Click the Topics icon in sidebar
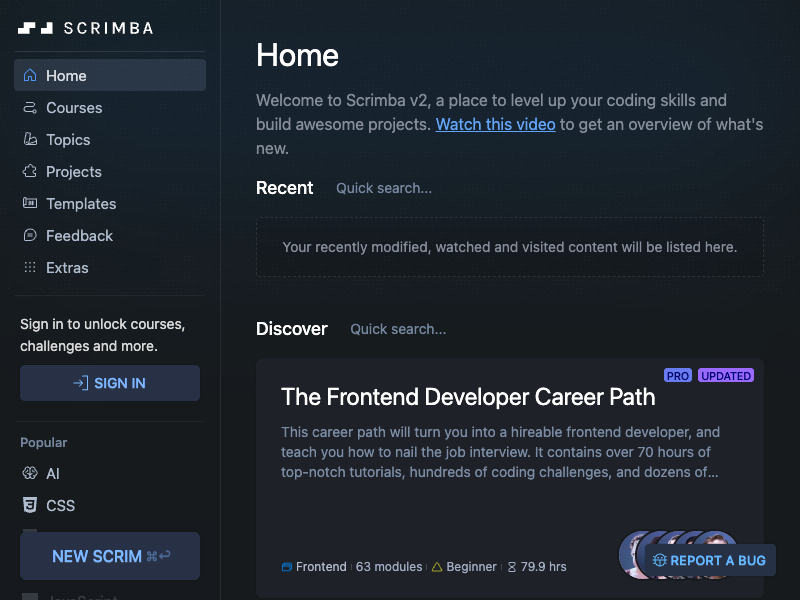Image resolution: width=800 pixels, height=600 pixels. (x=30, y=139)
